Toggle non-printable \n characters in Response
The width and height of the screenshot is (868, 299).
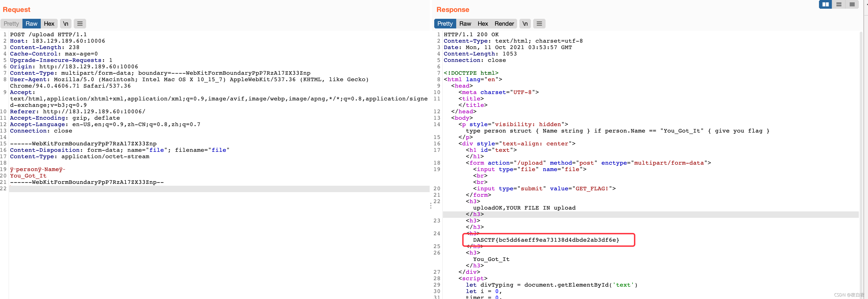(x=525, y=24)
